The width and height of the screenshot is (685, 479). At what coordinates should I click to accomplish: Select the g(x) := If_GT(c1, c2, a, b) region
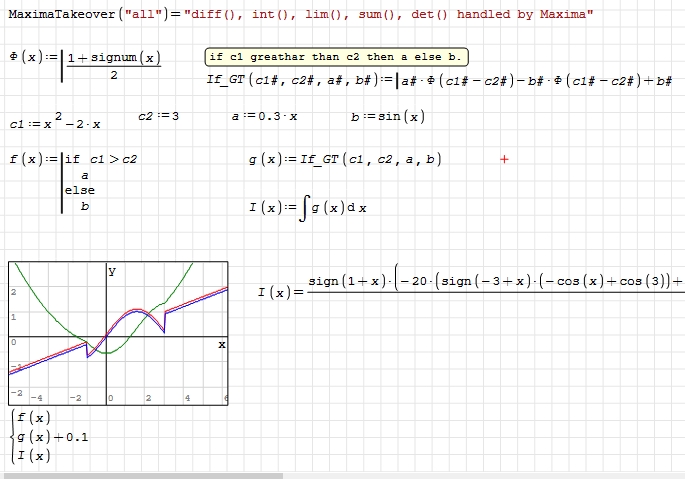(344, 159)
